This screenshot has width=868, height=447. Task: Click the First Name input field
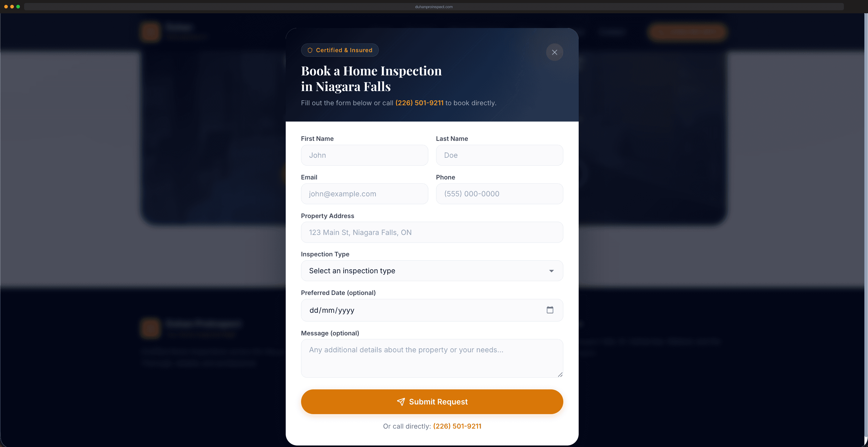tap(364, 155)
